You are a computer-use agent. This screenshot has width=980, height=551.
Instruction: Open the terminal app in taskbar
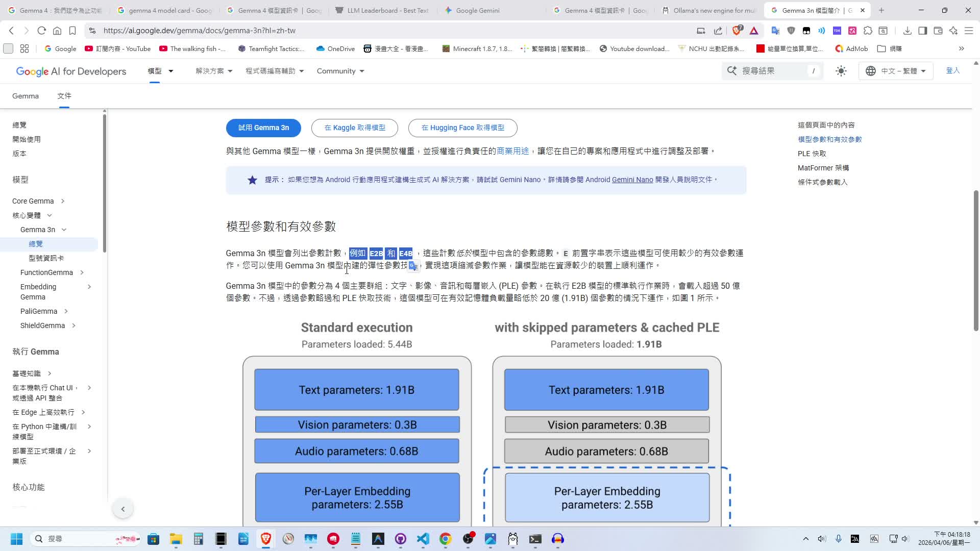pyautogui.click(x=535, y=539)
